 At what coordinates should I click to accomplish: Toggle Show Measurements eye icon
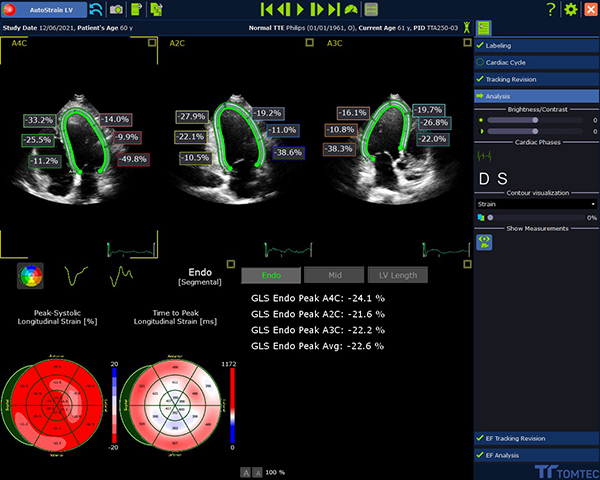point(484,241)
